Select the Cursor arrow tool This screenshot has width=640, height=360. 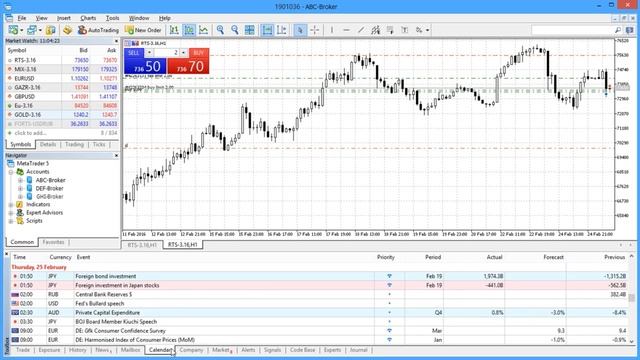[x=300, y=30]
